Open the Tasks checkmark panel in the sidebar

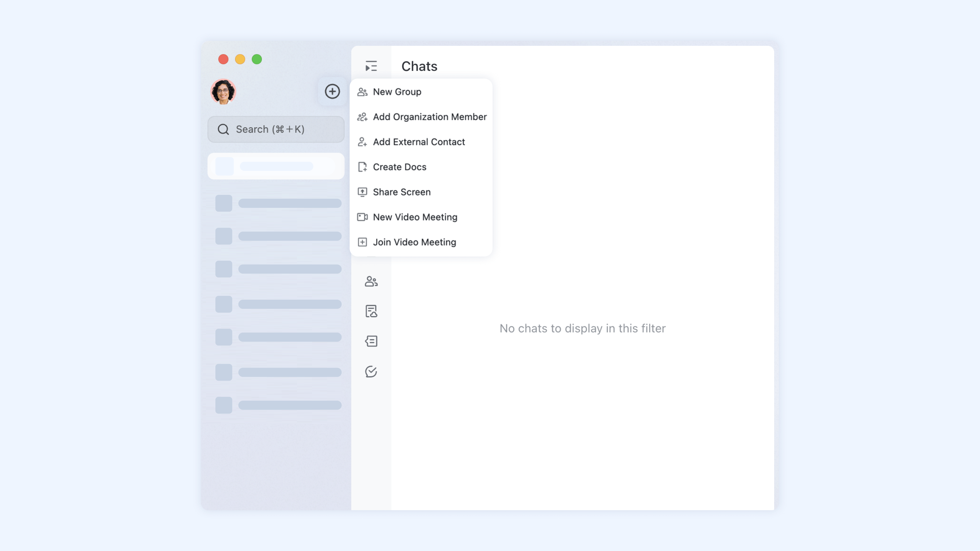coord(371,372)
